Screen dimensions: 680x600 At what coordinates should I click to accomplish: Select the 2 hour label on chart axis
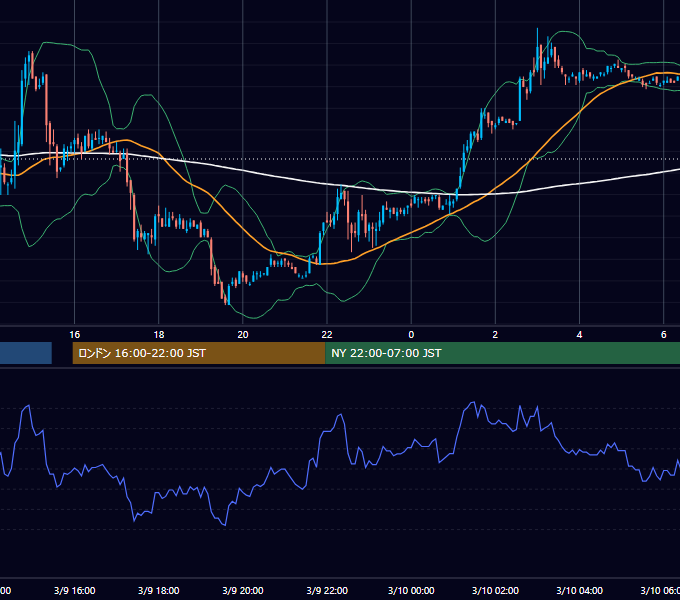pyautogui.click(x=495, y=334)
